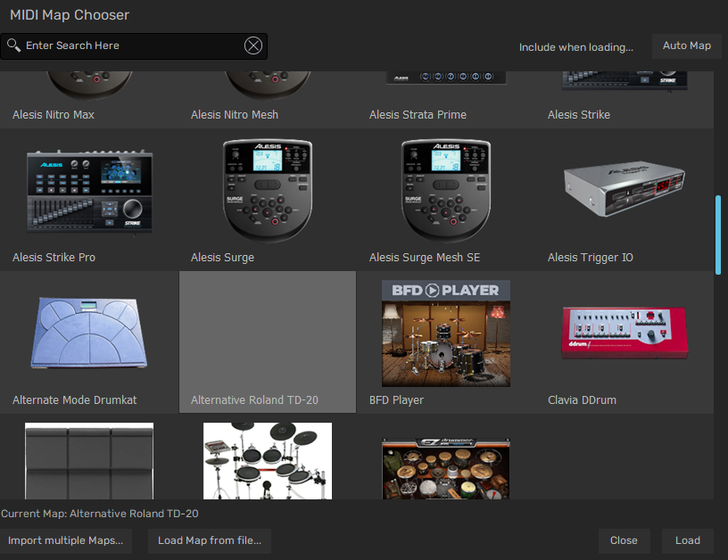
Task: Click the 'Alesis Nitro Mesh' label
Action: tap(235, 115)
